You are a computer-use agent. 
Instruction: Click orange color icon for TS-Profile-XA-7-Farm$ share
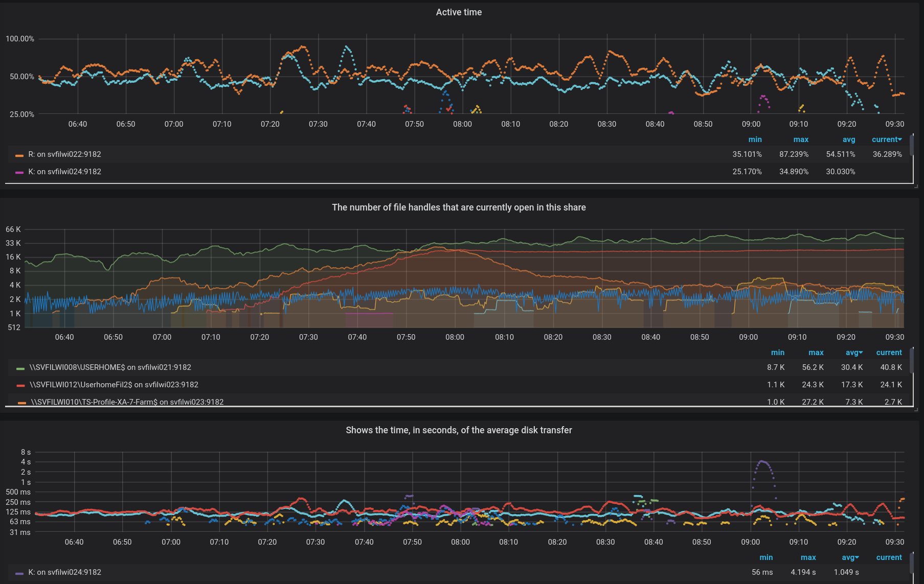(x=21, y=403)
